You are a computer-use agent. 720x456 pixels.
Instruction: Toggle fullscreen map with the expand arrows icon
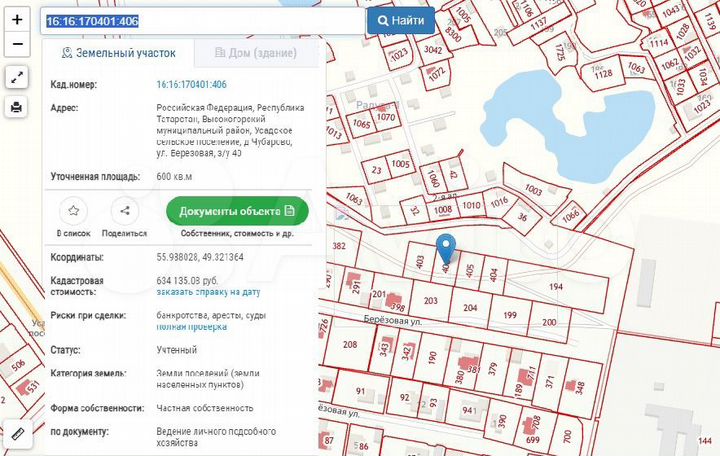[17, 77]
